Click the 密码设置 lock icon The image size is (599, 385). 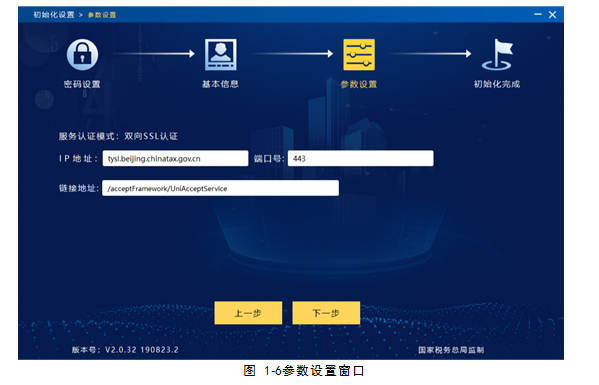(x=82, y=54)
